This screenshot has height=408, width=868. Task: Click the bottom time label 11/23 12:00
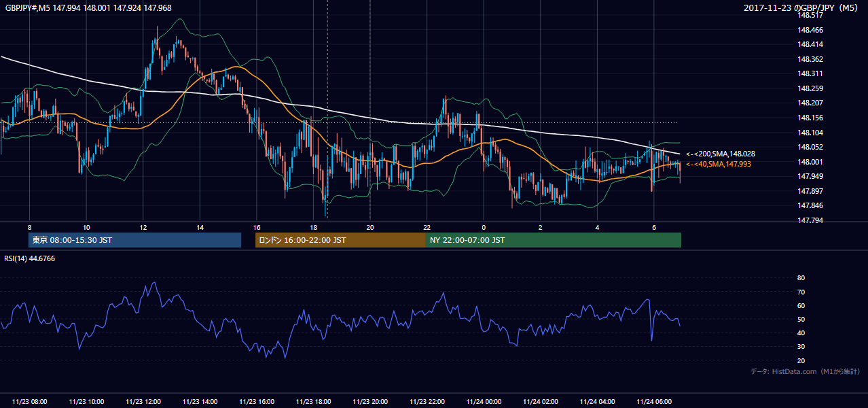coord(143,402)
